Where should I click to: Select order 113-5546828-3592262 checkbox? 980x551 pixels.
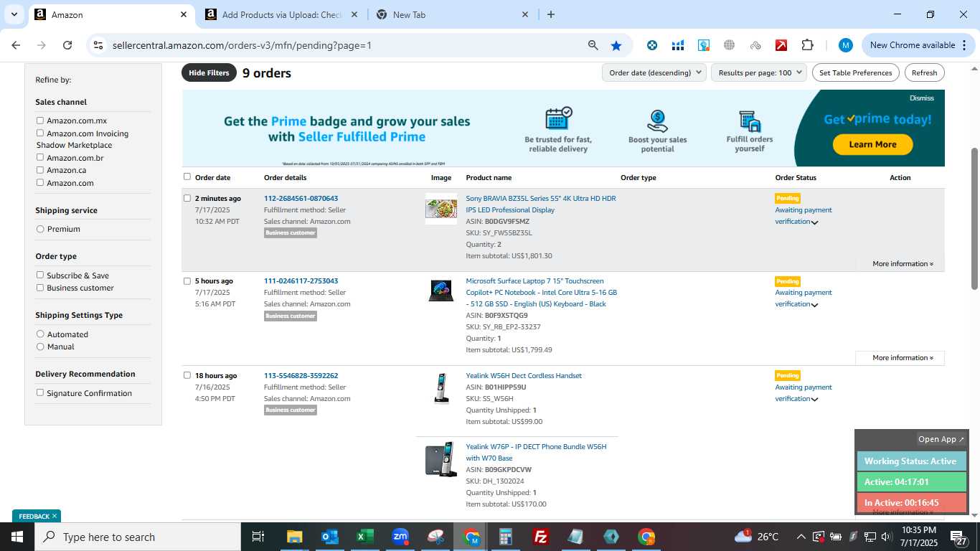187,375
